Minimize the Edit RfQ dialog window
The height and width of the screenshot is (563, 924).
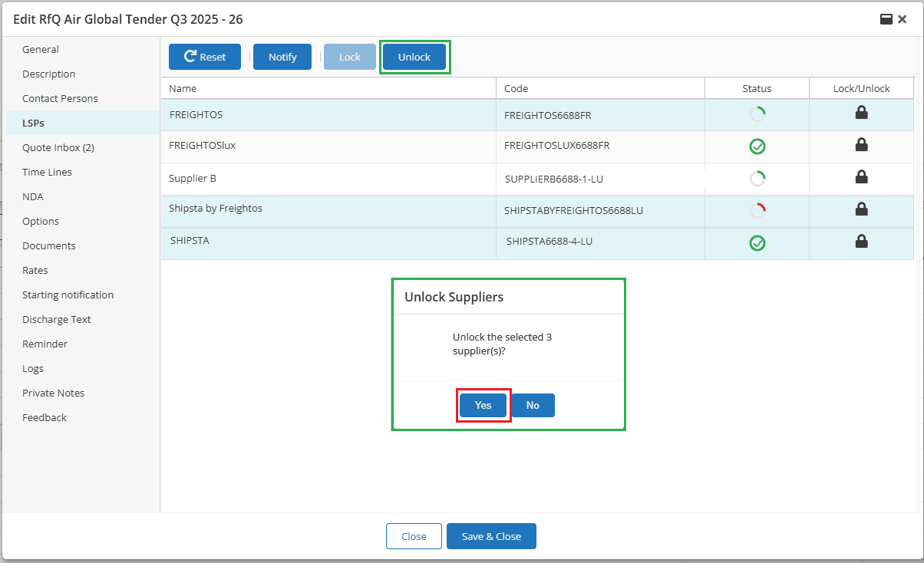886,19
